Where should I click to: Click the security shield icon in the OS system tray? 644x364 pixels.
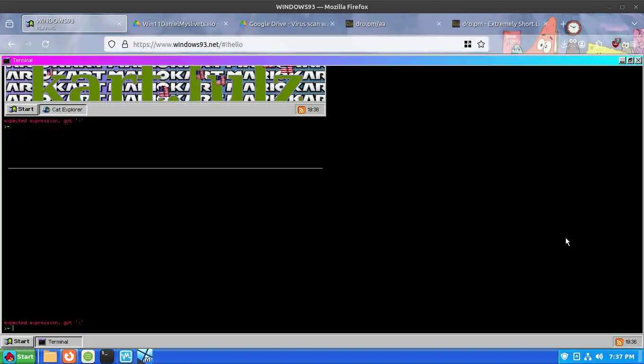[x=564, y=356]
